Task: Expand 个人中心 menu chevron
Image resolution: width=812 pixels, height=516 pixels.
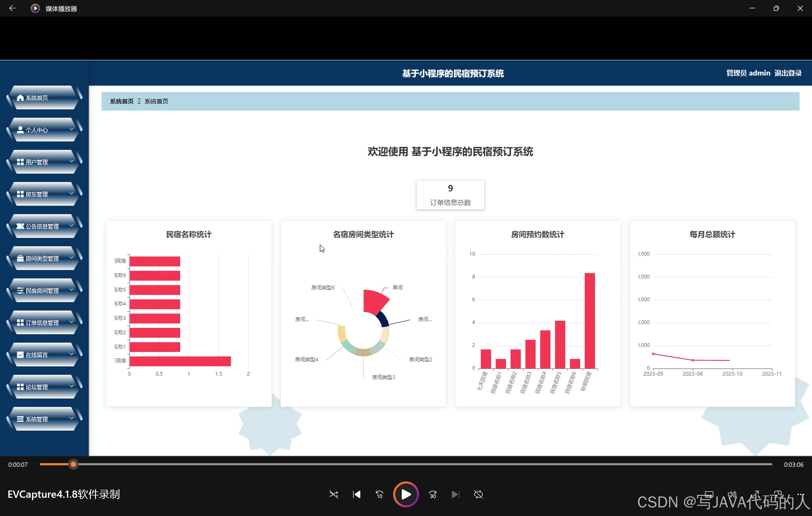Action: tap(72, 129)
